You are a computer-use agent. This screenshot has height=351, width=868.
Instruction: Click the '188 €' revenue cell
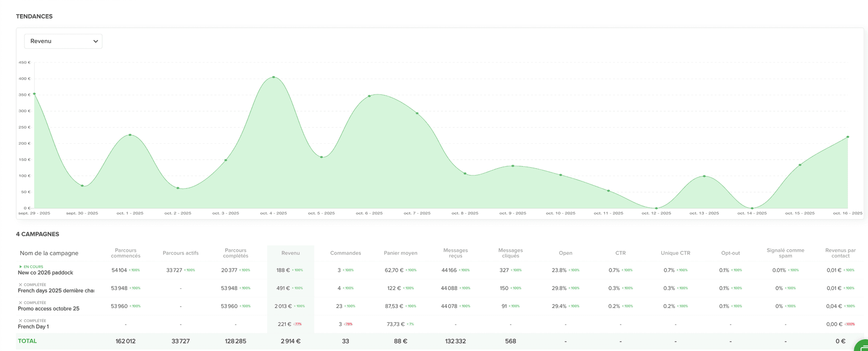283,270
